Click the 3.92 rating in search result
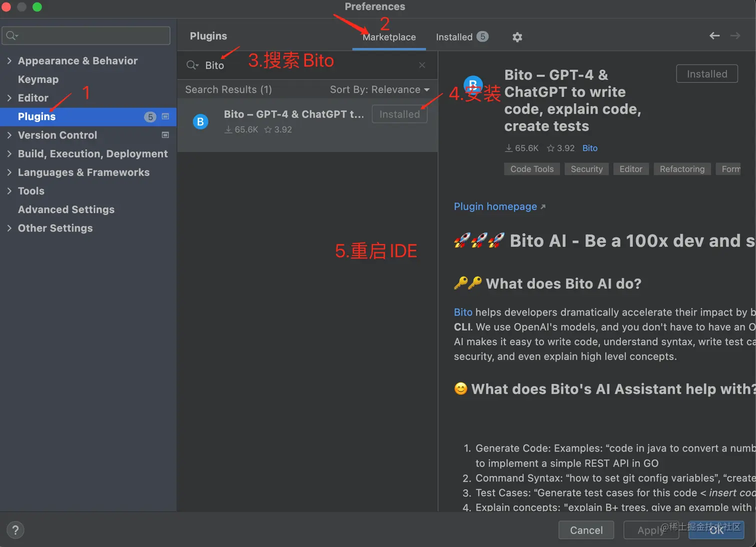 click(278, 129)
